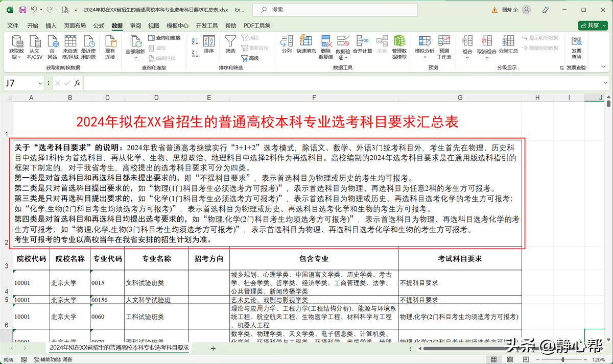Viewport: 613px width, 364px height.
Task: Click the Save icon in the title bar
Action: [x=23, y=10]
